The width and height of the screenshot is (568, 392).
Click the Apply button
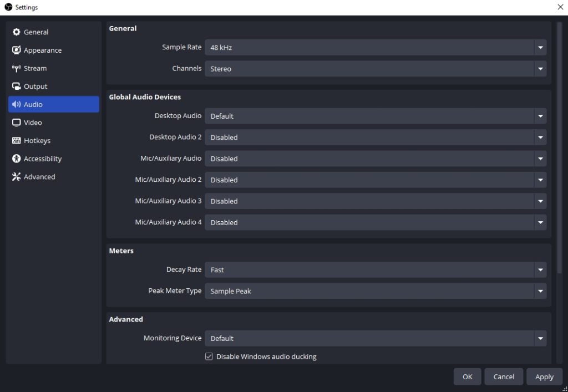click(x=544, y=376)
